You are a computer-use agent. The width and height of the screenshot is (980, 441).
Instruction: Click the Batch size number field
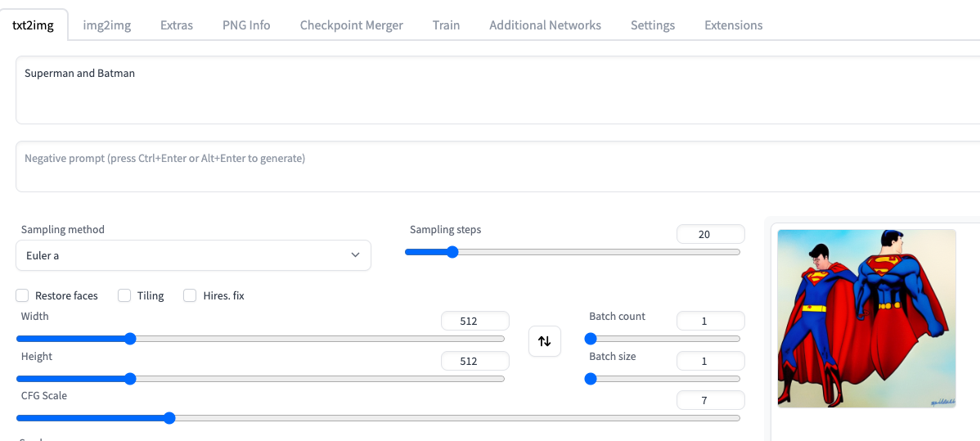[711, 361]
